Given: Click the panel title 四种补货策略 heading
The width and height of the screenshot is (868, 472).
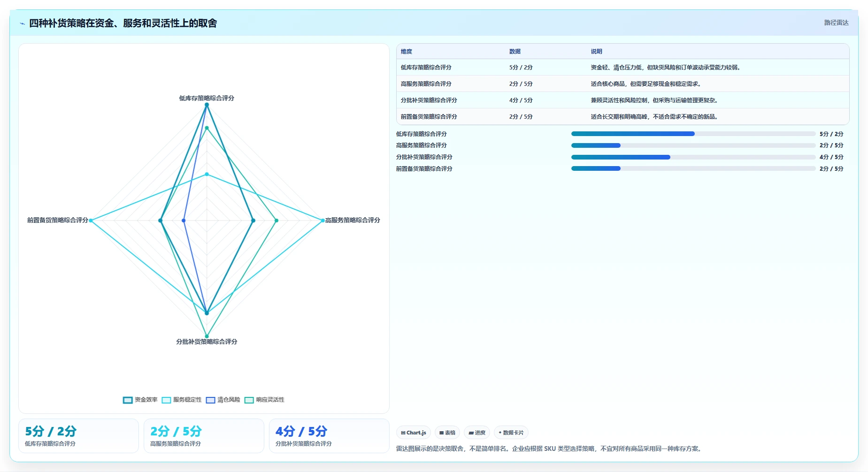Looking at the screenshot, I should (x=123, y=23).
